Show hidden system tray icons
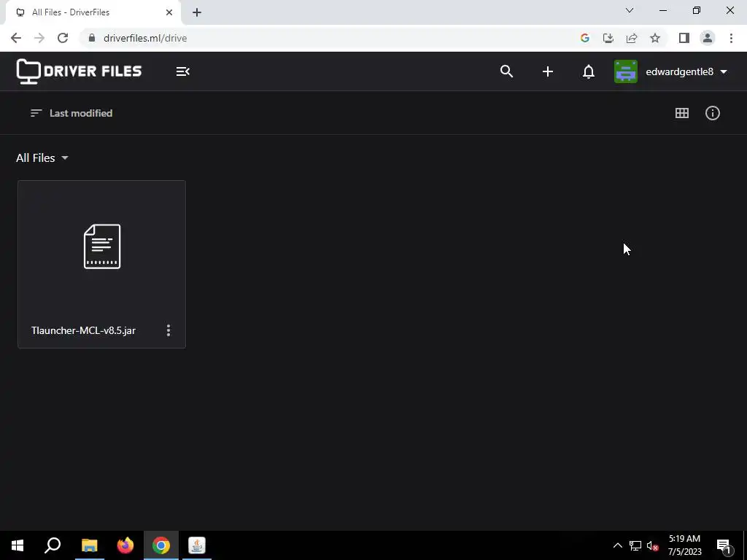Screen dimensions: 747x560 pos(617,545)
